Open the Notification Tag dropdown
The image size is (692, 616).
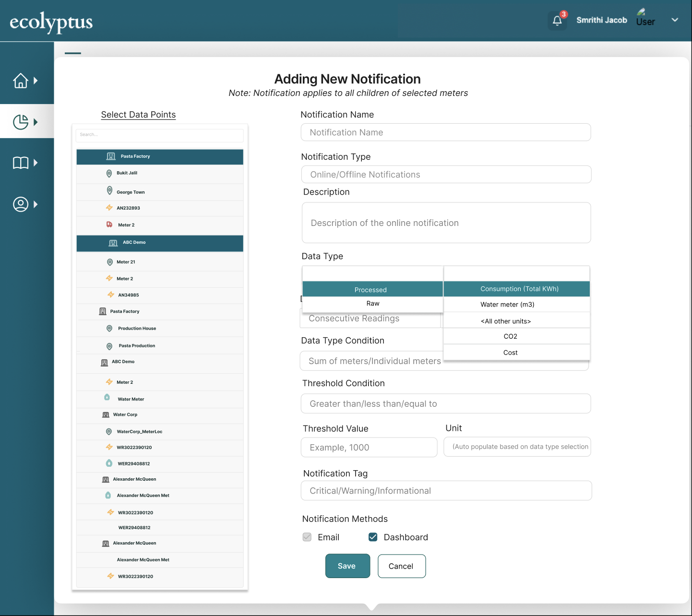tap(446, 491)
